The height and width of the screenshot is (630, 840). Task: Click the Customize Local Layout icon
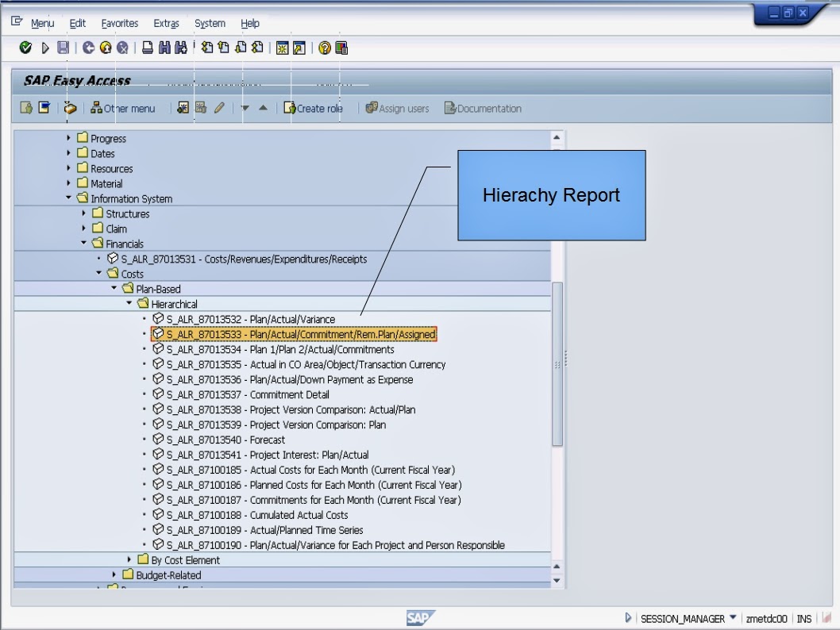[341, 48]
